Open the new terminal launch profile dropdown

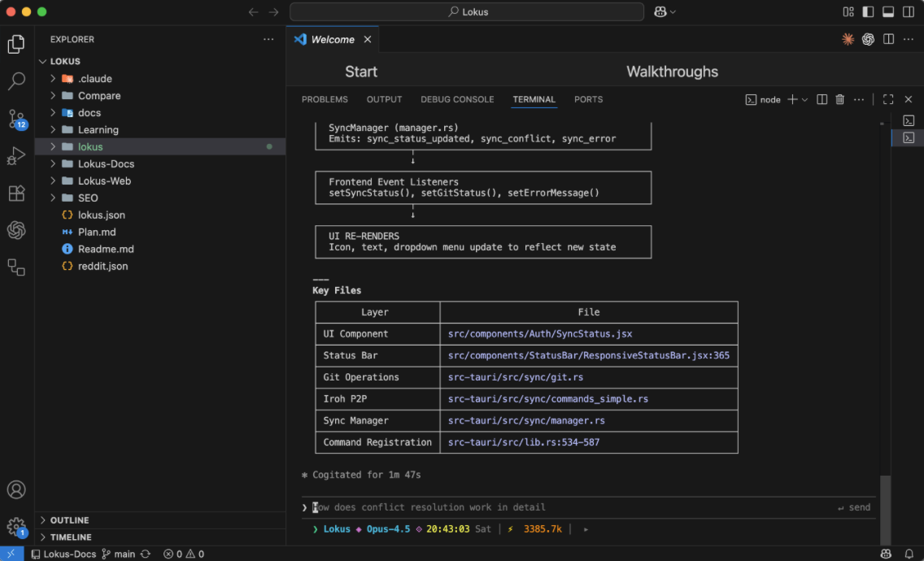(x=805, y=99)
